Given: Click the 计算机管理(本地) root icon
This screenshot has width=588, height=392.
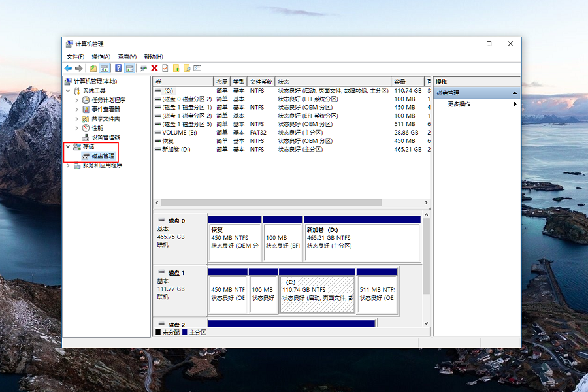Looking at the screenshot, I should 68,82.
